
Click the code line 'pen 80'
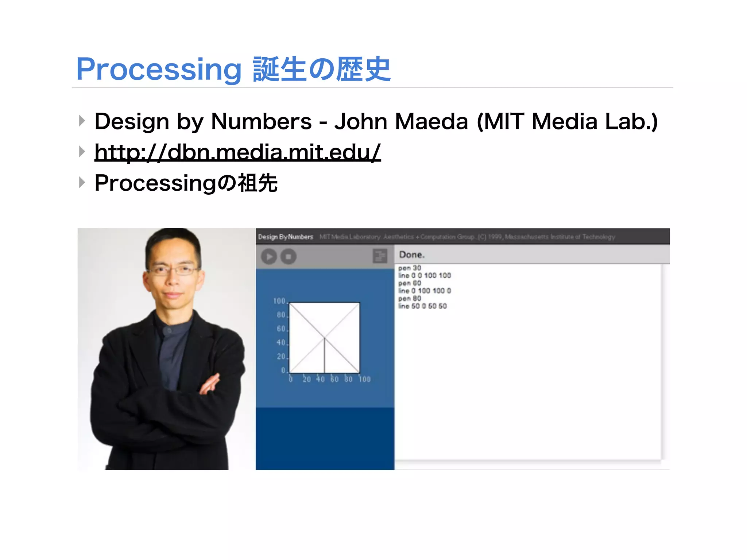coord(410,299)
